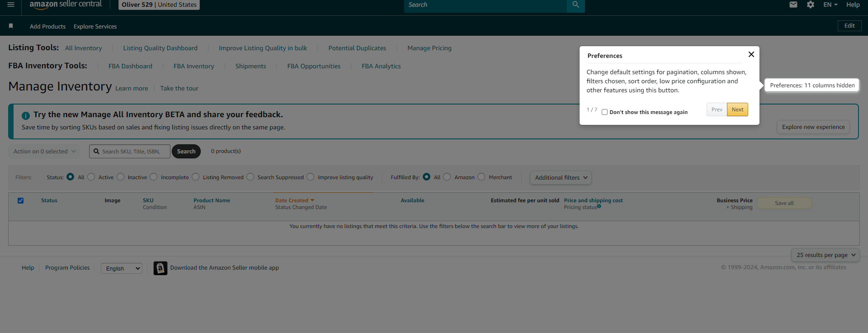Screen dimensions: 868x333
Task: Open FBA Analytics
Action: 381,66
